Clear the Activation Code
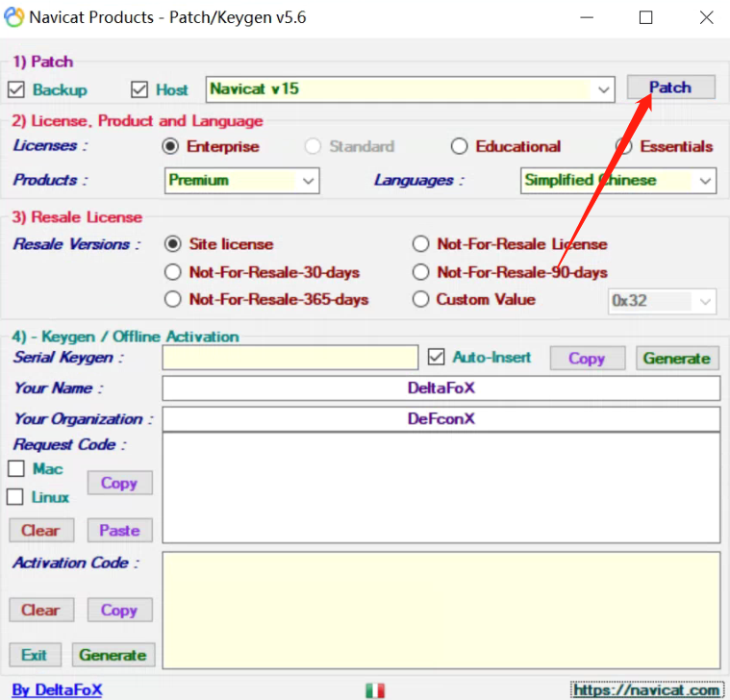Viewport: 730px width, 700px height. tap(41, 610)
